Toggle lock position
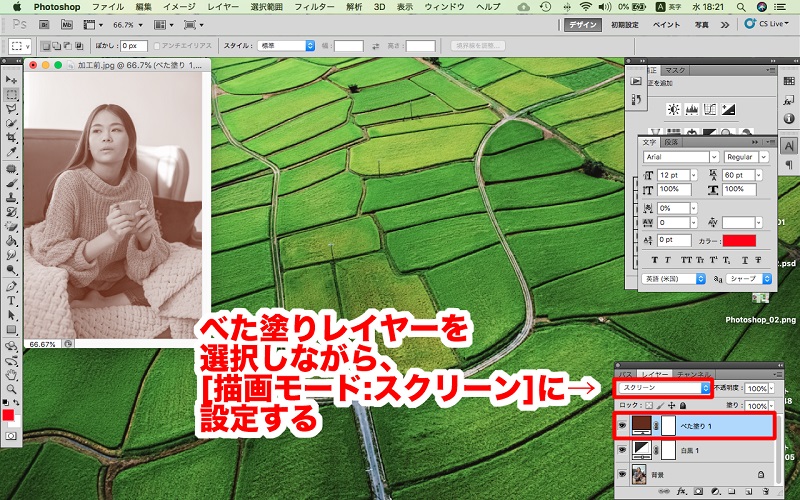The height and width of the screenshot is (500, 800). [671, 405]
